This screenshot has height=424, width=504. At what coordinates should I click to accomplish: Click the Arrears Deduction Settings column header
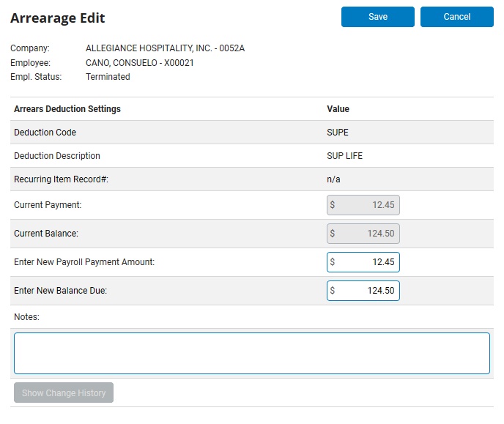pyautogui.click(x=67, y=109)
